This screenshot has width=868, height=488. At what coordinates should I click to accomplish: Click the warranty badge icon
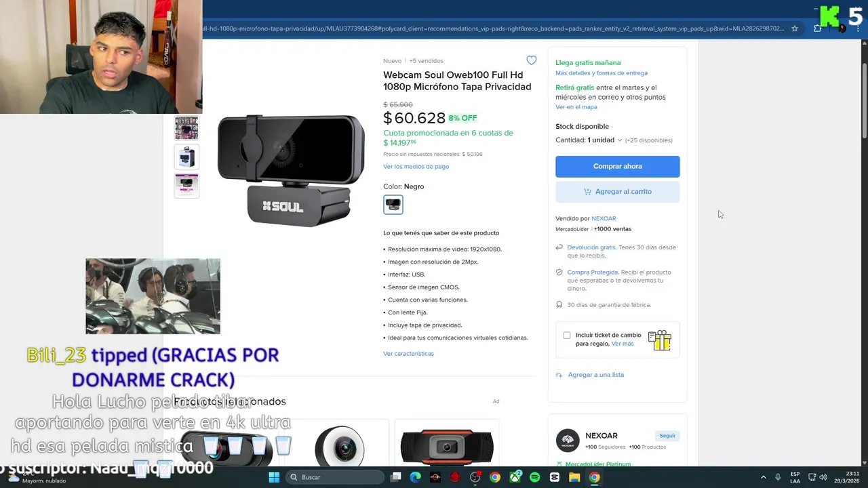(559, 305)
